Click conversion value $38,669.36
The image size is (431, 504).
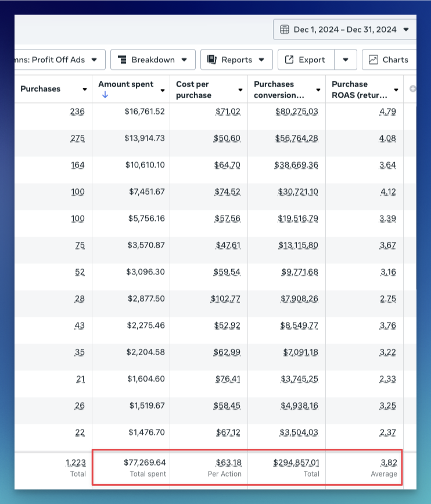tap(296, 165)
